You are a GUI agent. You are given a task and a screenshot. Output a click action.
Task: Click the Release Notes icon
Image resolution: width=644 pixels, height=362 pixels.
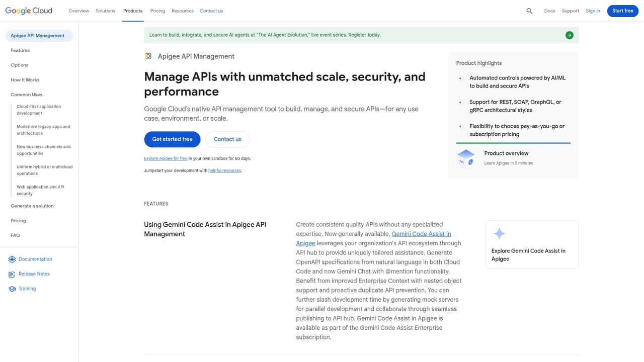[x=12, y=274]
